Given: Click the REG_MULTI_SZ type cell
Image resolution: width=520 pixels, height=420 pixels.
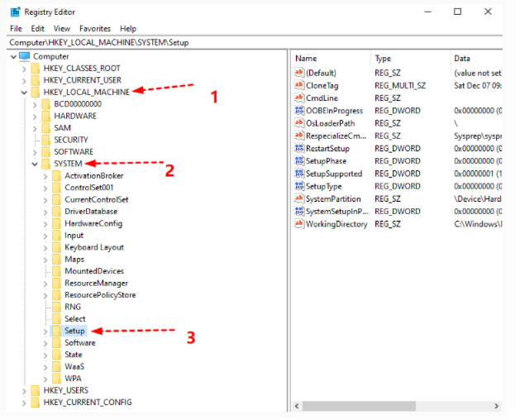Looking at the screenshot, I should click(x=400, y=85).
